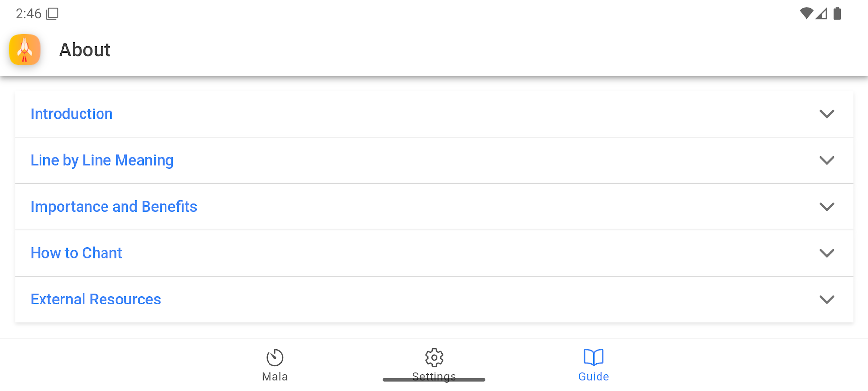Open the How to Chant heading
868x391 pixels.
tap(76, 253)
